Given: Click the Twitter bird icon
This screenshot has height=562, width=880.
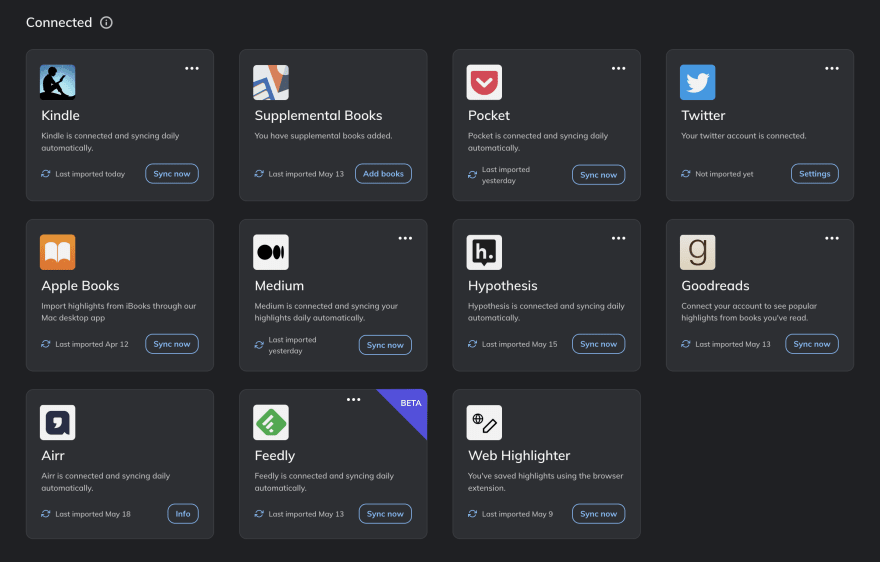Looking at the screenshot, I should pos(698,83).
